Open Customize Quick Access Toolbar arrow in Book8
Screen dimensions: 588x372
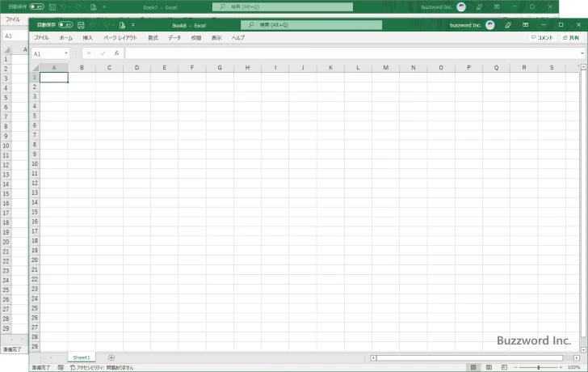tap(132, 25)
